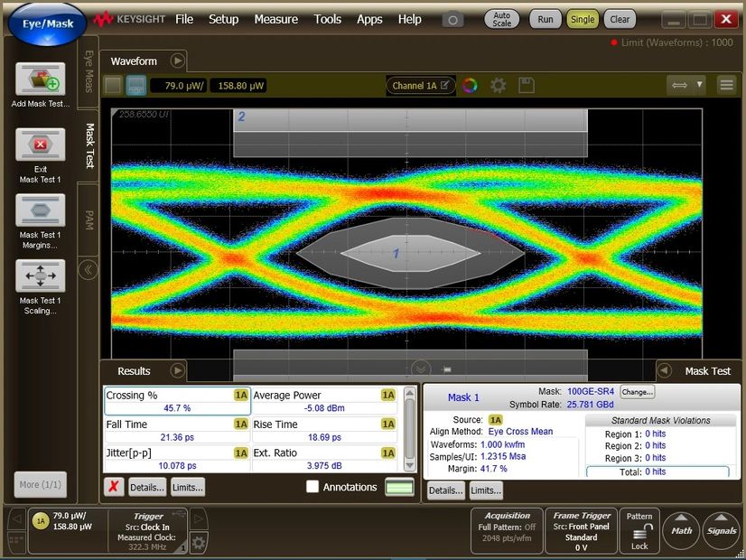Open Mask Test 1 Margins settings
The height and width of the screenshot is (560, 746).
click(x=40, y=210)
